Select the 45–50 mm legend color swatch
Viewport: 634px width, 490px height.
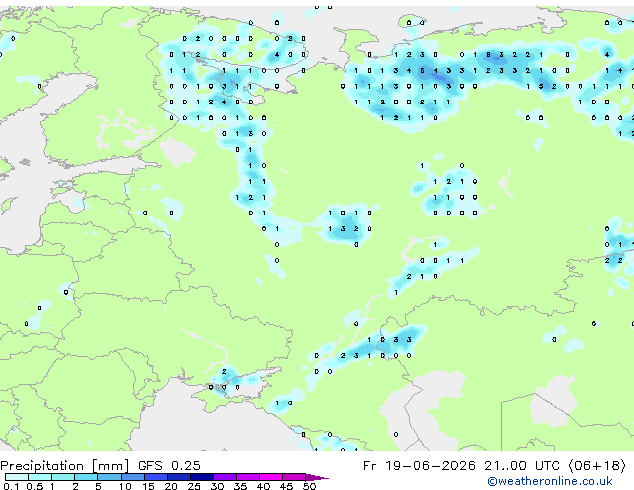tap(294, 477)
